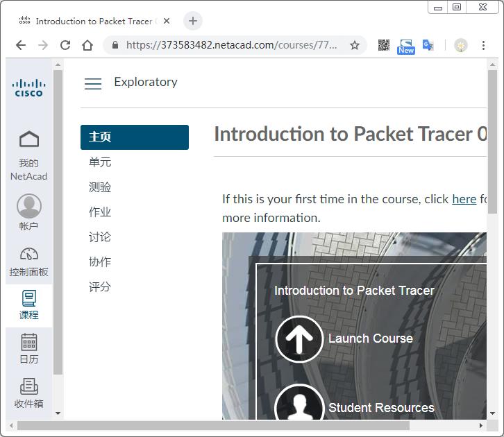504x437 pixels.
Task: Go to browser home page icon
Action: pos(87,45)
